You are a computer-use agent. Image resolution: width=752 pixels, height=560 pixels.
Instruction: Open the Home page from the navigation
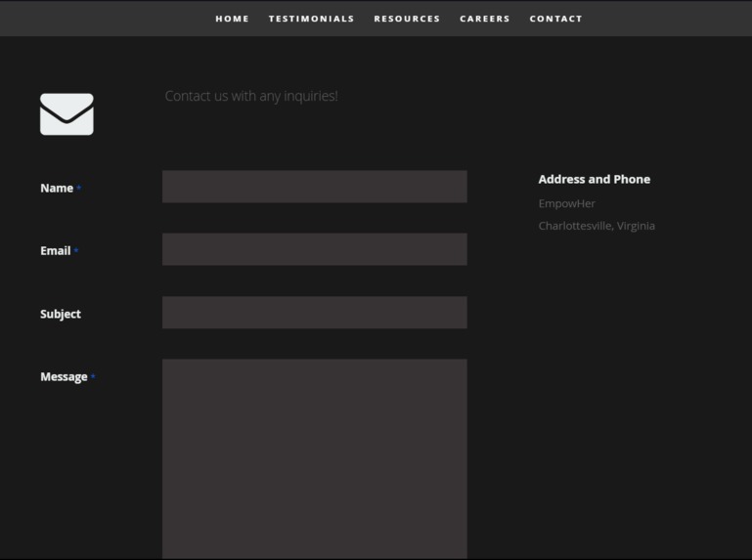[x=232, y=19]
